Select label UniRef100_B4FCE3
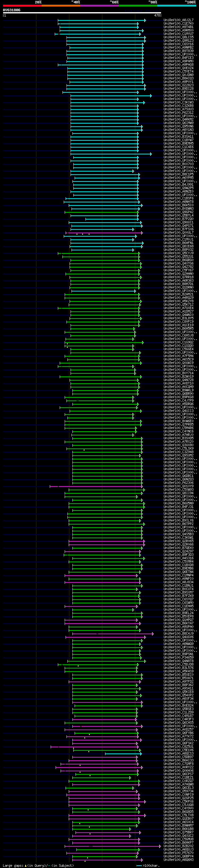Viewport: 199px width, 868px height. (178, 58)
